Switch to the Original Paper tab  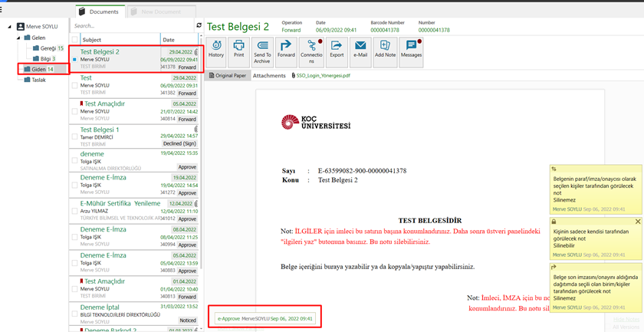click(228, 76)
